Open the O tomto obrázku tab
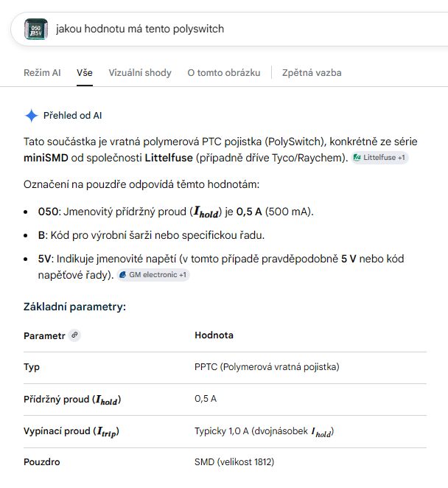Viewport: 448px width, 488px height. point(223,73)
